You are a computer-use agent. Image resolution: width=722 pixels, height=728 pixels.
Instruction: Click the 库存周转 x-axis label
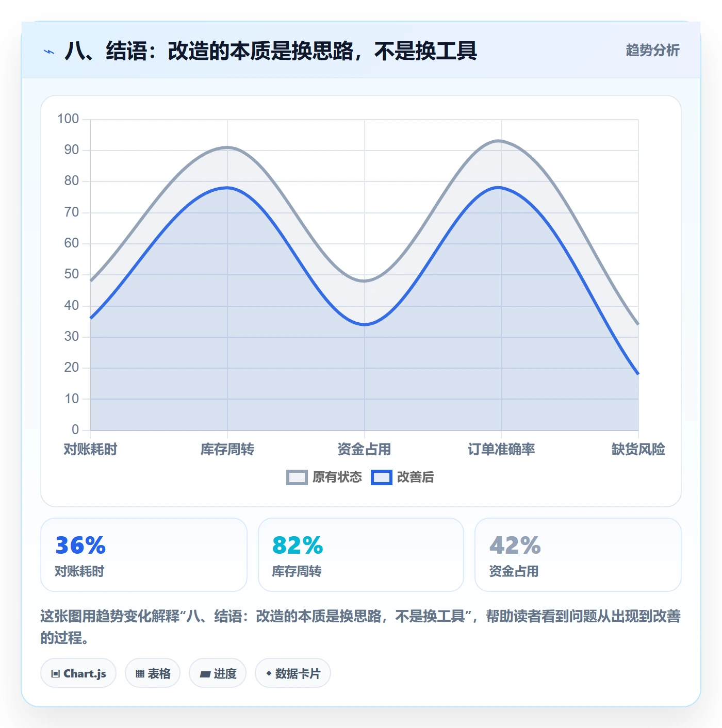click(227, 450)
